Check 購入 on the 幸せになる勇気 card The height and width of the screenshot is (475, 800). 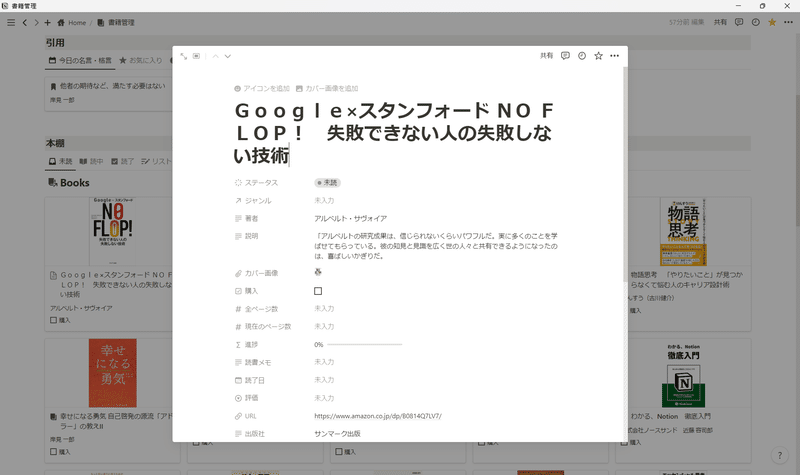click(54, 452)
